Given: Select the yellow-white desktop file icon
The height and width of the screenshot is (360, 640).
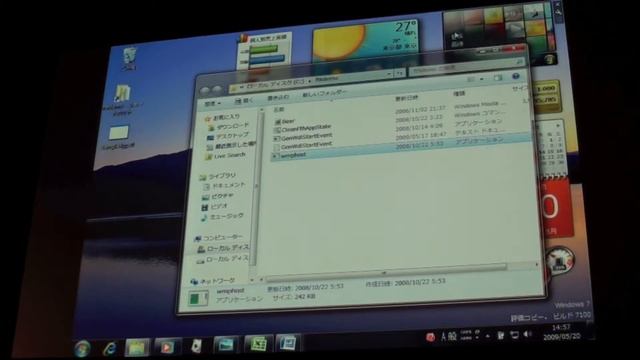Looking at the screenshot, I should (x=119, y=137).
